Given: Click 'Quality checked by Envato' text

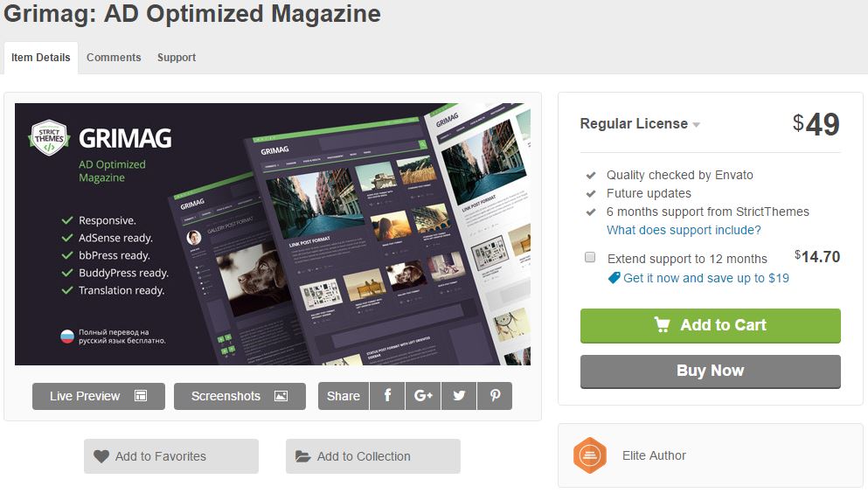Looking at the screenshot, I should click(x=680, y=176).
